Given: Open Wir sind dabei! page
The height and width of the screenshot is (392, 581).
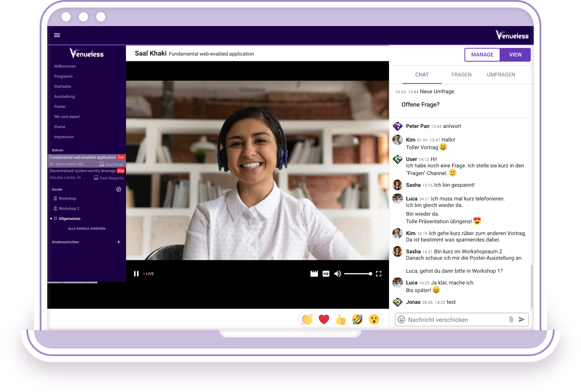Looking at the screenshot, I should coord(67,117).
